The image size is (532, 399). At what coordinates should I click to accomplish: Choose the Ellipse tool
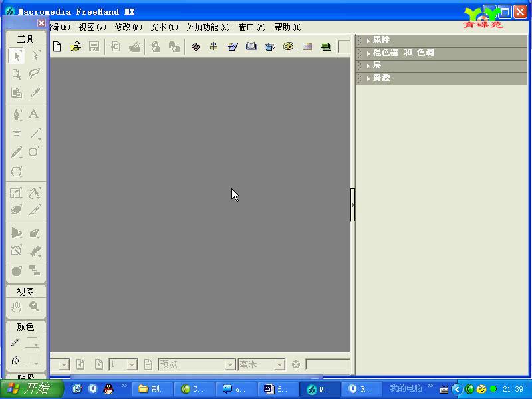(x=34, y=152)
